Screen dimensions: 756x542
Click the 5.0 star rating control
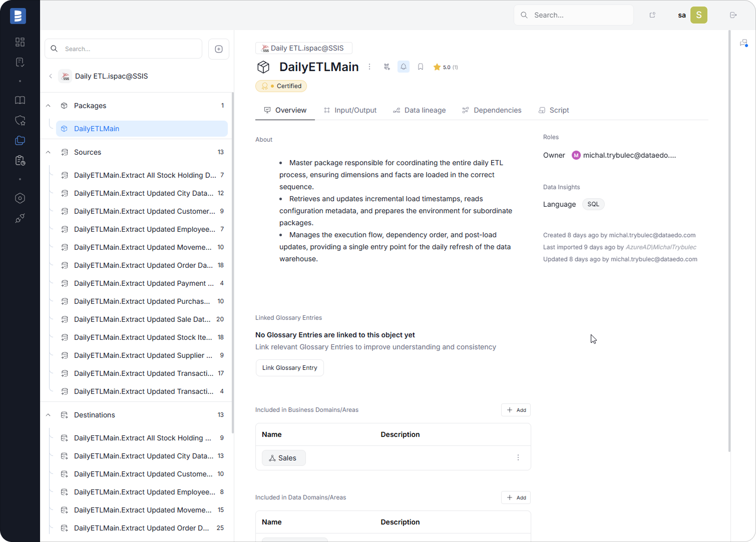[445, 67]
